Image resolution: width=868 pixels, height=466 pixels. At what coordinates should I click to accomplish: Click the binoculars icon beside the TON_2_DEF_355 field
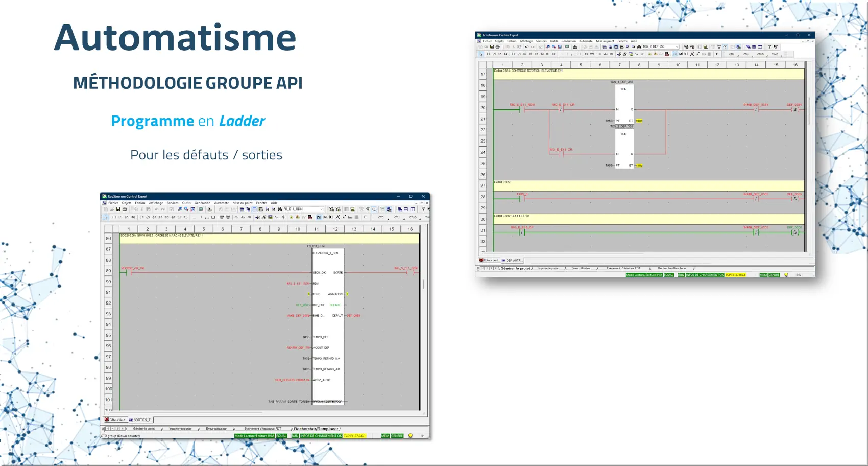639,47
